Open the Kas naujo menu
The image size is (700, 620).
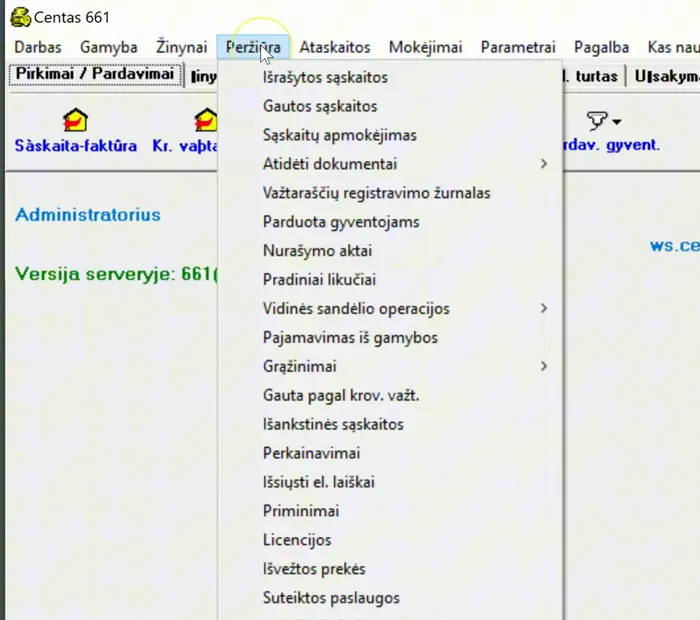coord(673,47)
